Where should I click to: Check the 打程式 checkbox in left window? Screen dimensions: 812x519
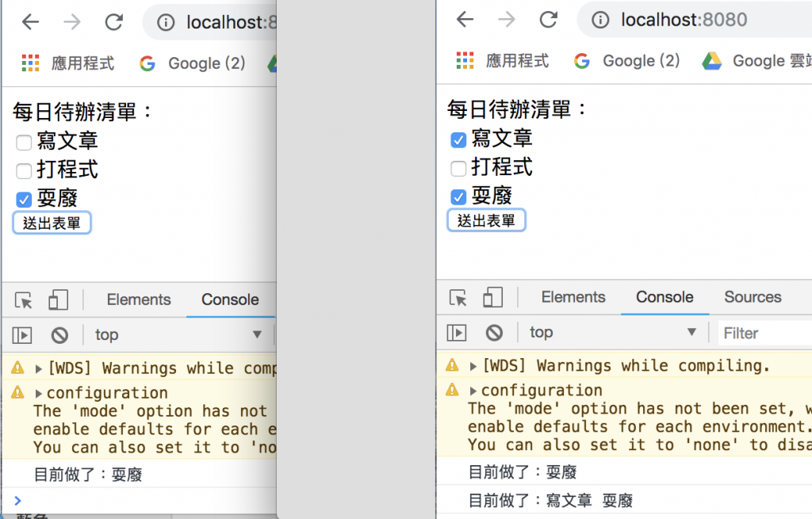coord(24,171)
